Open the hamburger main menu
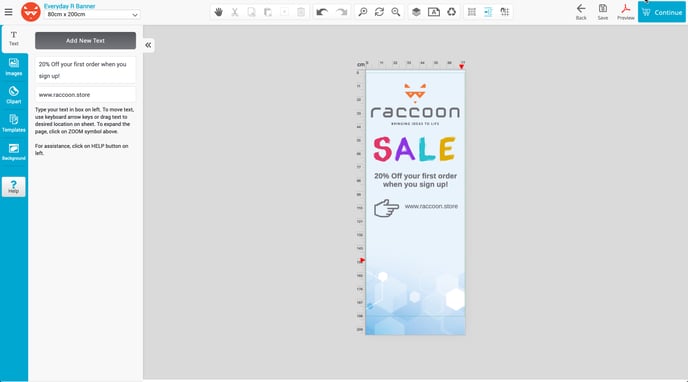688x382 pixels. click(x=8, y=12)
